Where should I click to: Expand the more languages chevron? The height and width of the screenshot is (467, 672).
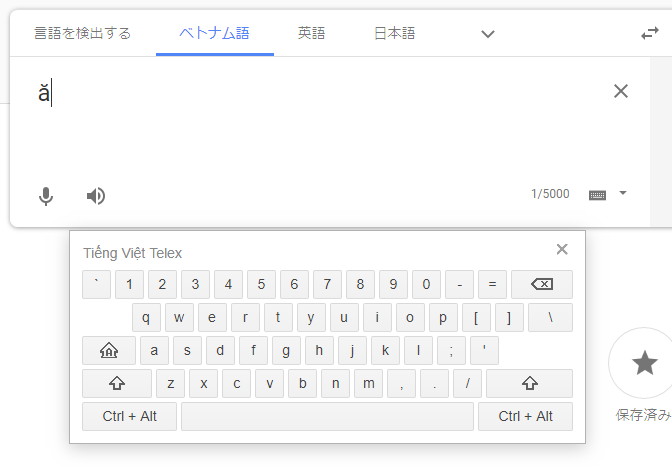coord(488,34)
